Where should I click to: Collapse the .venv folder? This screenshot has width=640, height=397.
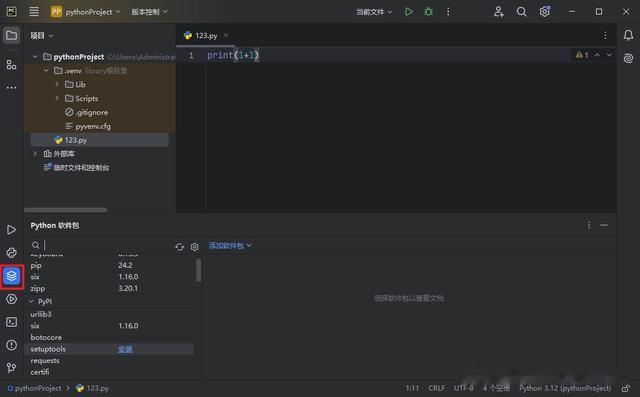pos(46,71)
